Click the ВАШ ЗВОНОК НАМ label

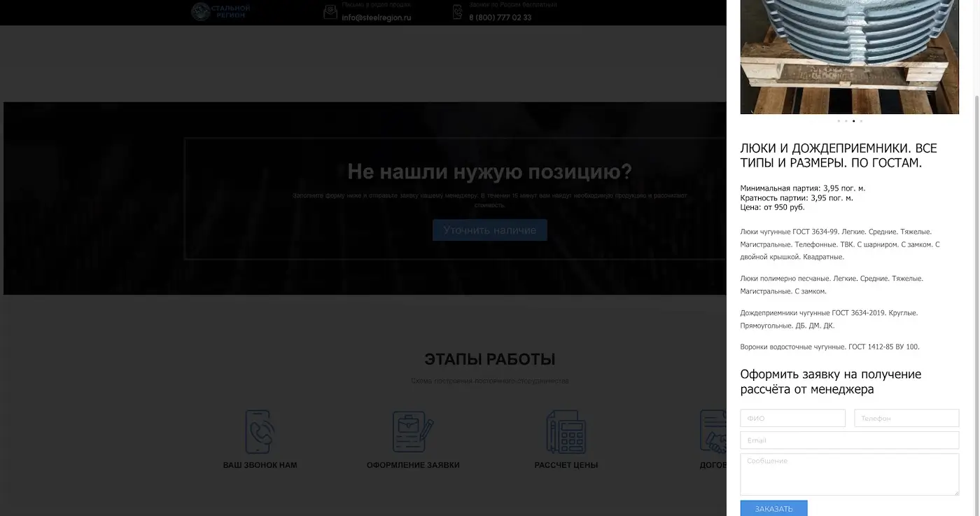(x=260, y=465)
